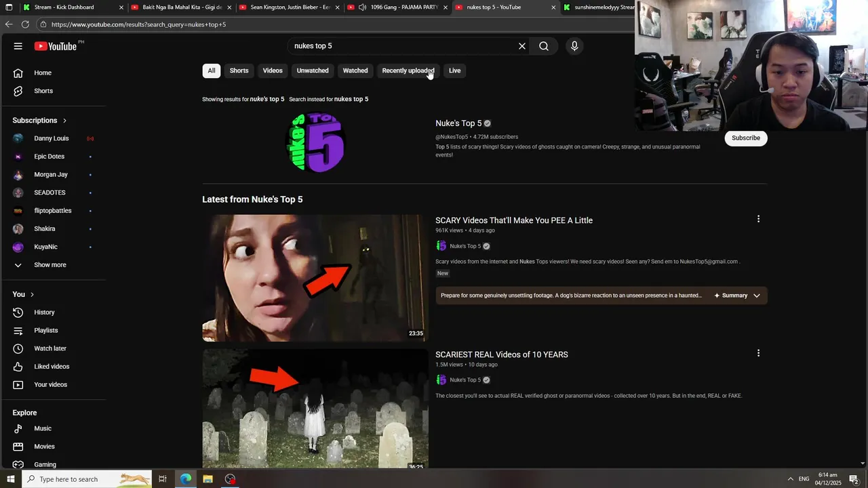Open Nuke's Top 5 channel logo
This screenshot has height=488, width=868.
(315, 142)
